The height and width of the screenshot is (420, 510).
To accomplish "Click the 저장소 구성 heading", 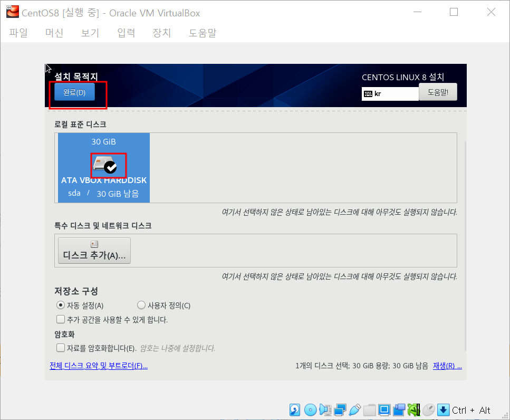I will 76,291.
